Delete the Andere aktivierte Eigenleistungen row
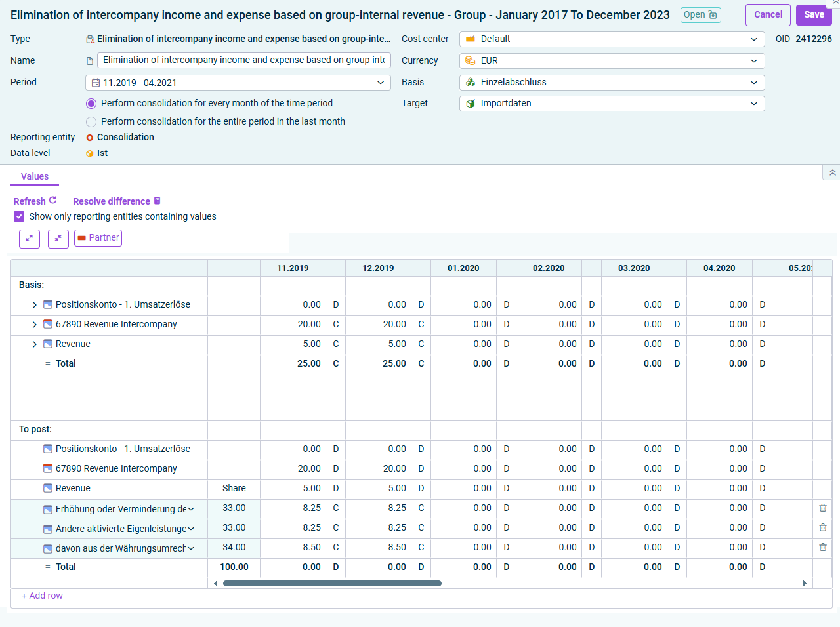 coord(823,528)
